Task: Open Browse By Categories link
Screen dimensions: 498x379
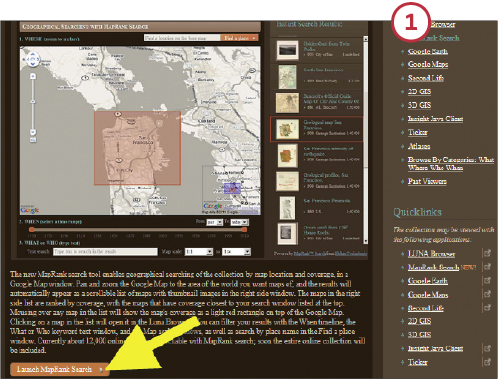Action: click(x=451, y=164)
